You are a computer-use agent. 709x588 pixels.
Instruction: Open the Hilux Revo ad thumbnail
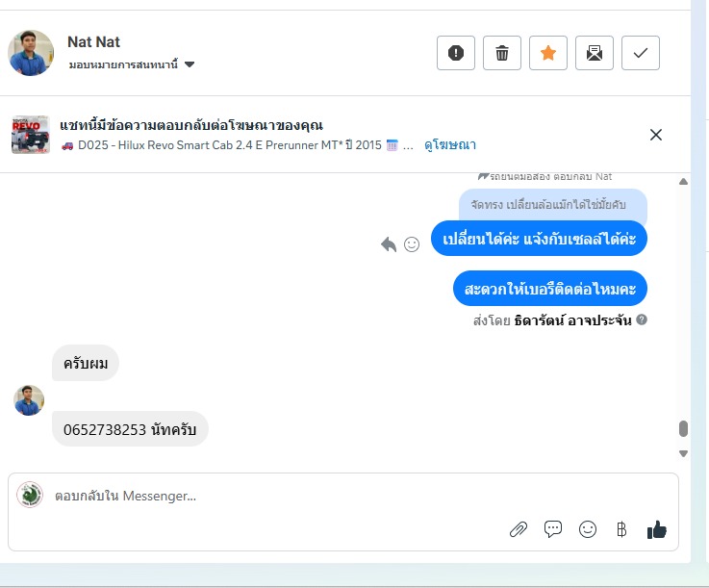click(x=30, y=135)
